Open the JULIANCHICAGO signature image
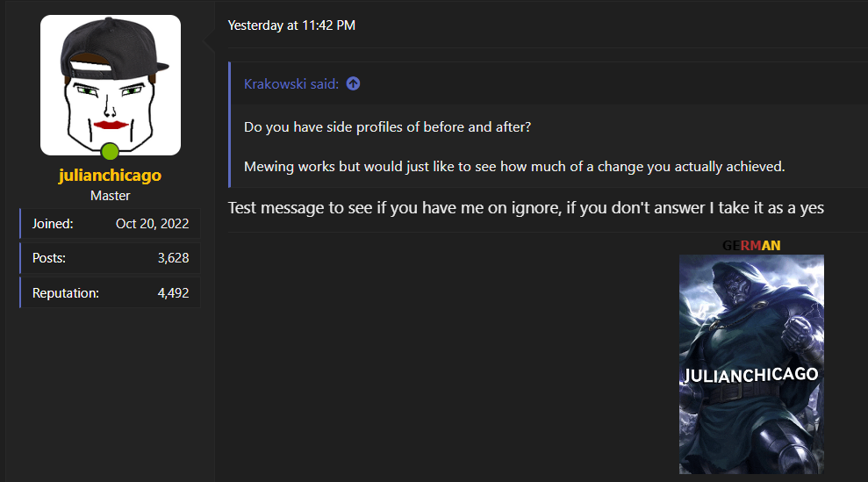Screen dimensions: 868x482 click(751, 364)
